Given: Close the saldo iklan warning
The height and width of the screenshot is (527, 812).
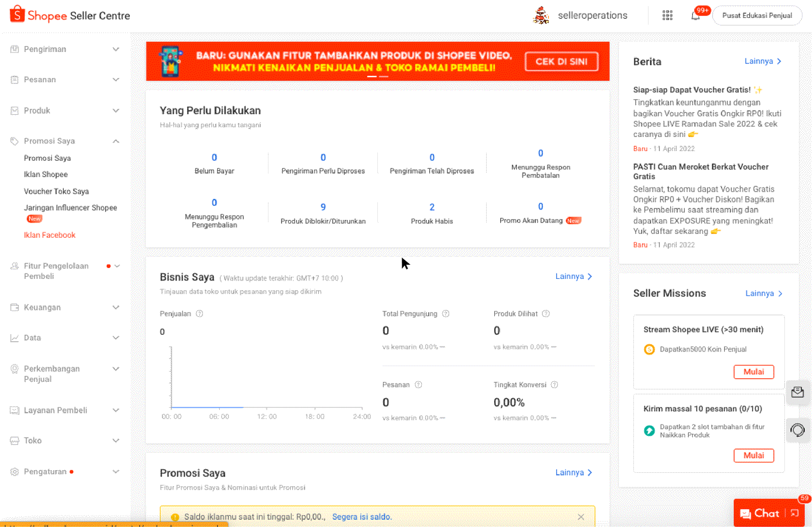Looking at the screenshot, I should (581, 517).
